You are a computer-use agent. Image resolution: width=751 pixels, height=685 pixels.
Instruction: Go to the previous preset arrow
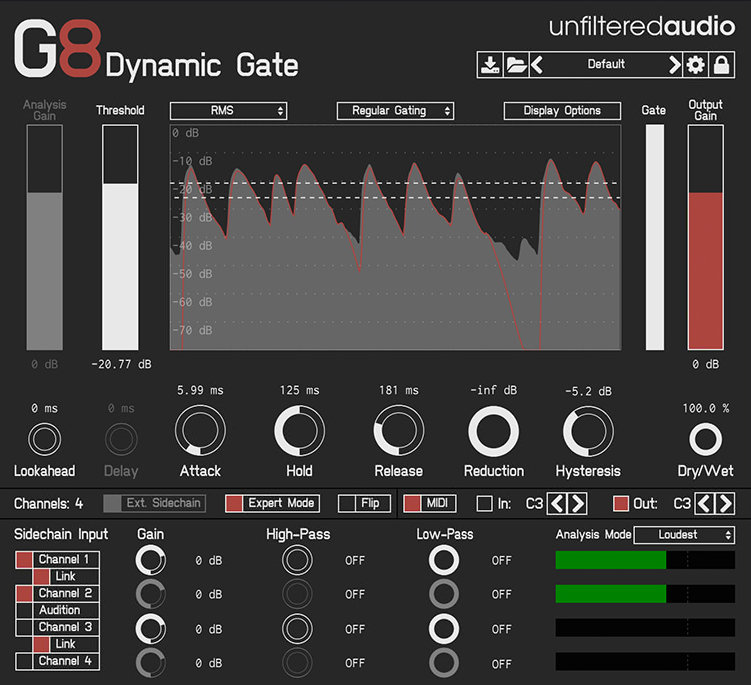pos(537,65)
